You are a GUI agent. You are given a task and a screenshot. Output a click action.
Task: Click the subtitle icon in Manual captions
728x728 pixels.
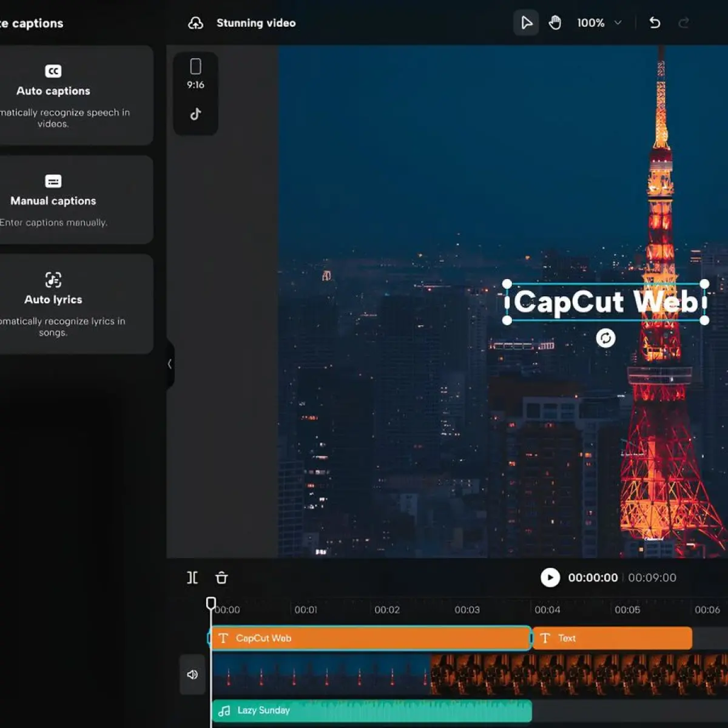(x=53, y=181)
